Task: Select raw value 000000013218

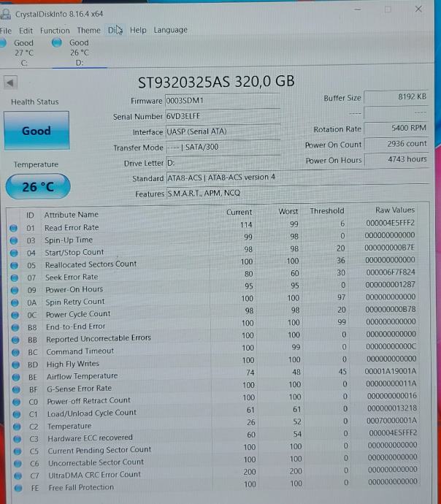Action: [x=392, y=408]
